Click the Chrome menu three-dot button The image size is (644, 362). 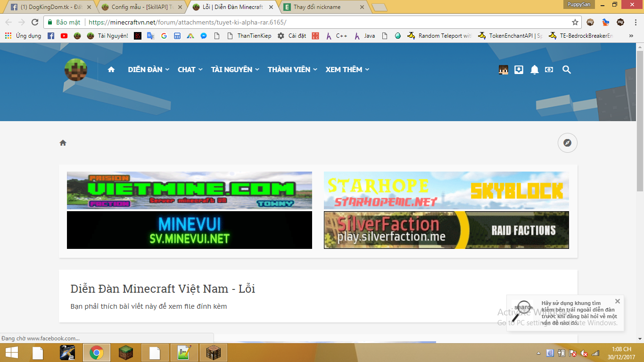[635, 22]
